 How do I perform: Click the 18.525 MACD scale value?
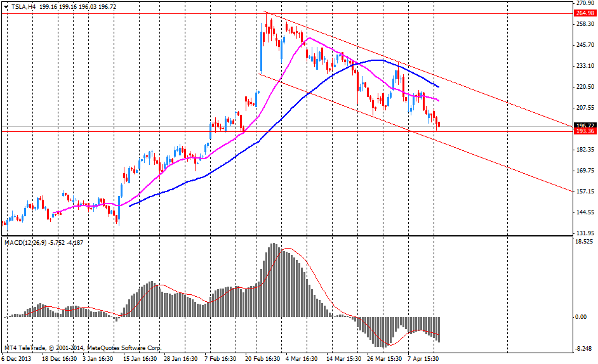[x=584, y=241]
